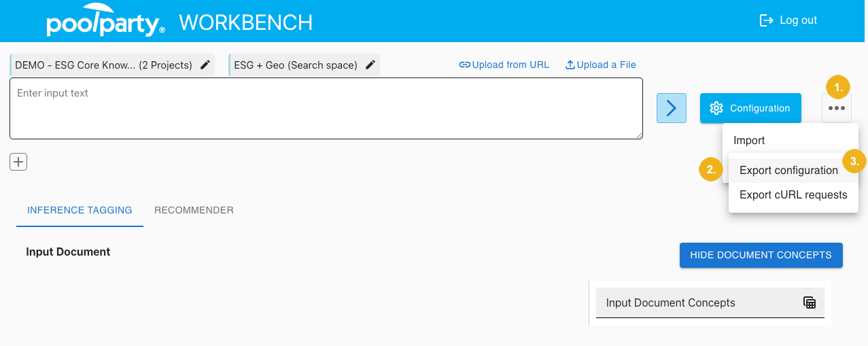
Task: Open the Configuration gear button
Action: click(x=750, y=108)
